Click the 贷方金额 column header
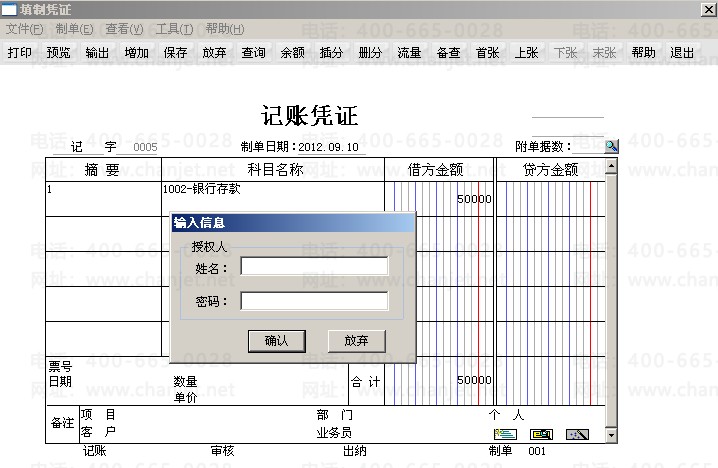Screen dimensions: 718x468 point(550,170)
